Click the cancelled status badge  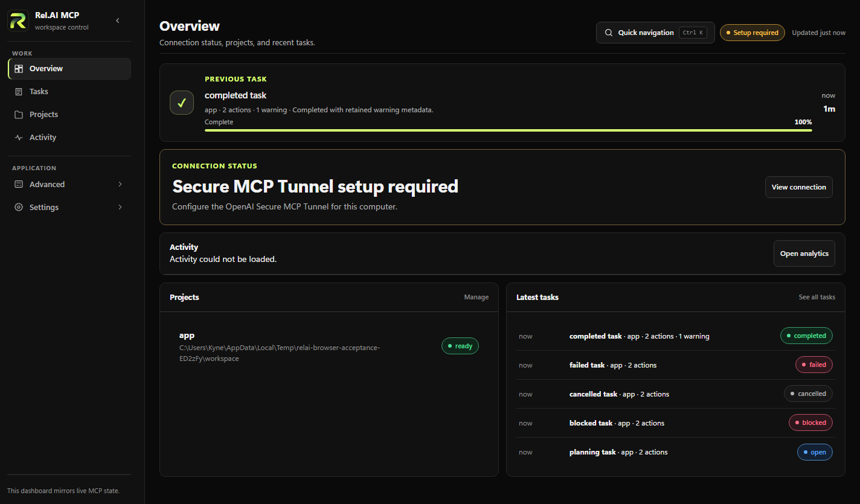[808, 394]
